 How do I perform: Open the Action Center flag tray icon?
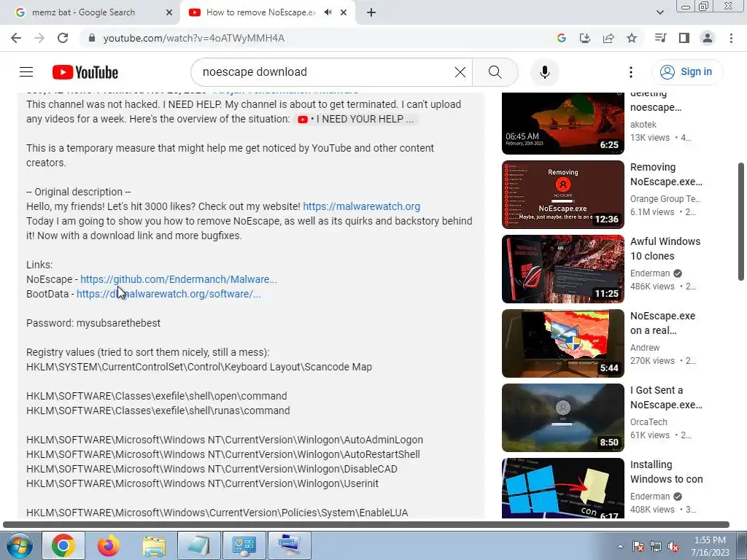[638, 546]
